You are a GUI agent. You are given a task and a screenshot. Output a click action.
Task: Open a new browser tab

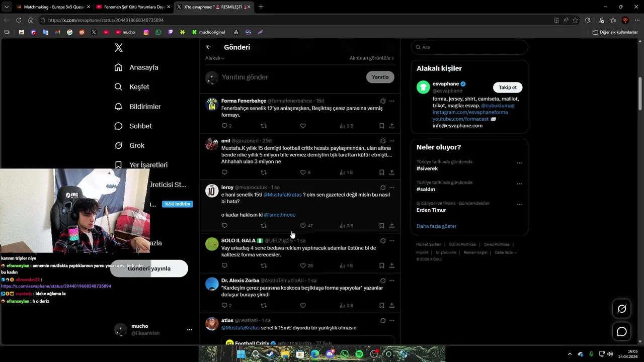click(x=261, y=7)
